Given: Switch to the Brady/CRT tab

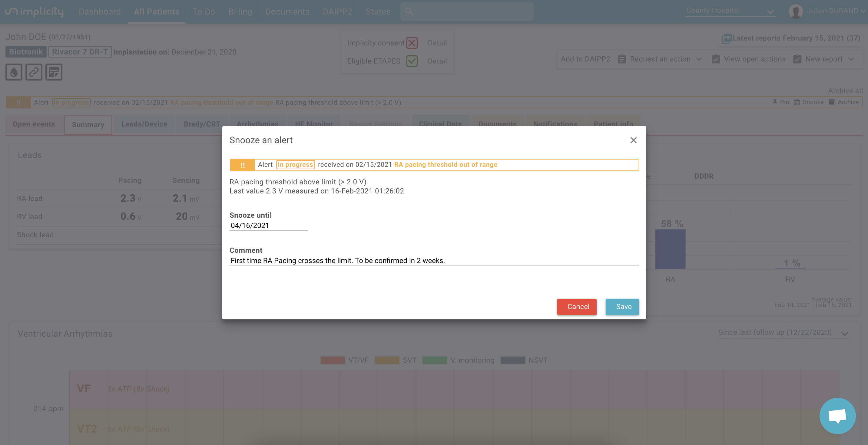Looking at the screenshot, I should [x=202, y=124].
